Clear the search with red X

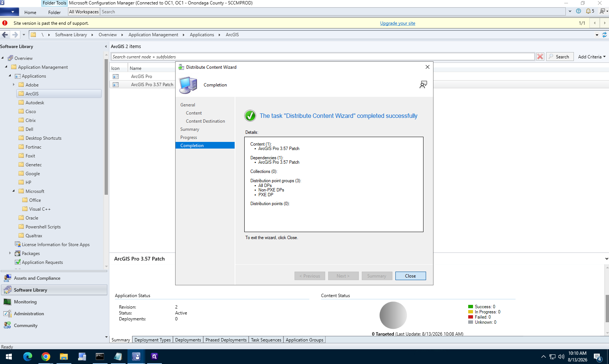click(540, 57)
